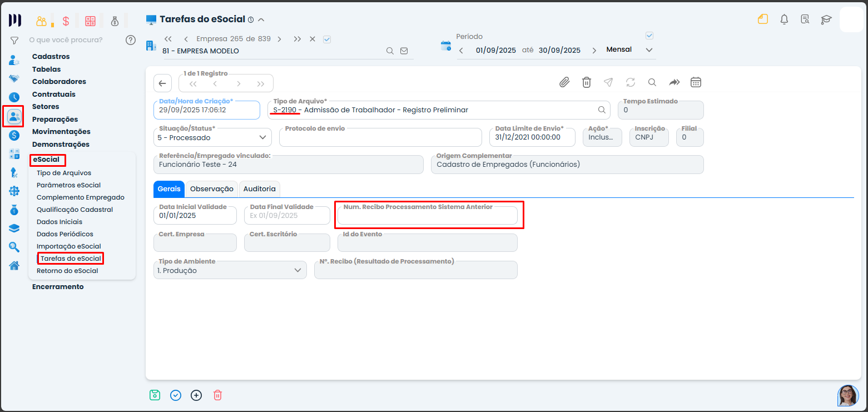Screen dimensions: 868x412
Task: Click the paper plane send icon
Action: (608, 82)
